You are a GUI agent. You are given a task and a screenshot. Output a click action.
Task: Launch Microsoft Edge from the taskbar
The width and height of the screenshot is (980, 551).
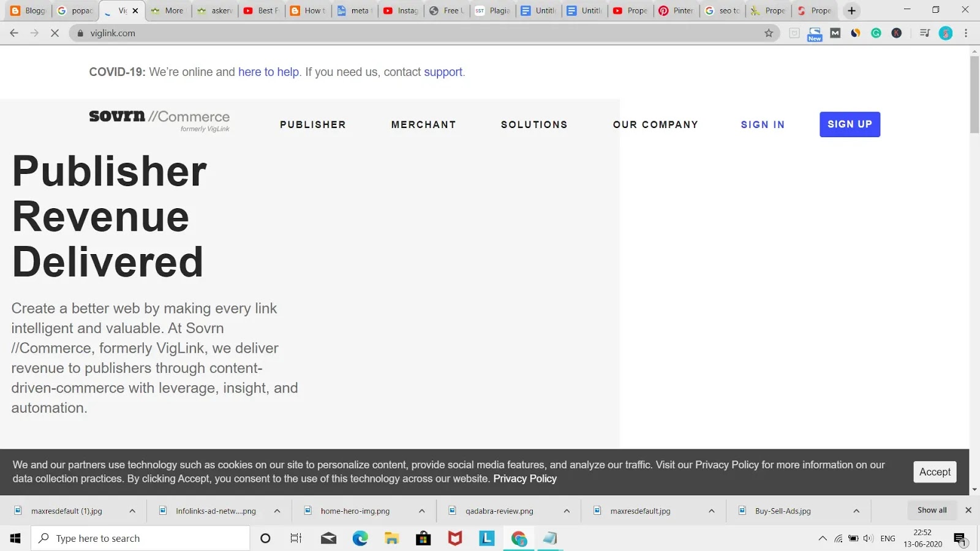(360, 538)
